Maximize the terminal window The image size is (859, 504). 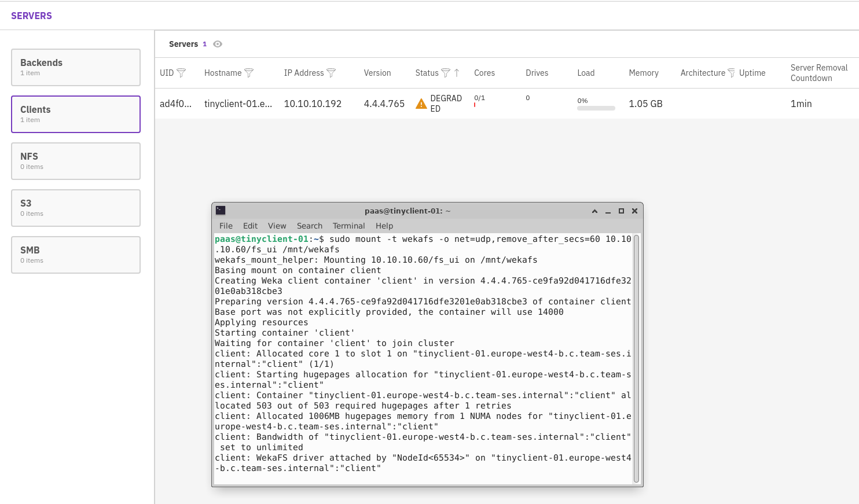pyautogui.click(x=621, y=211)
